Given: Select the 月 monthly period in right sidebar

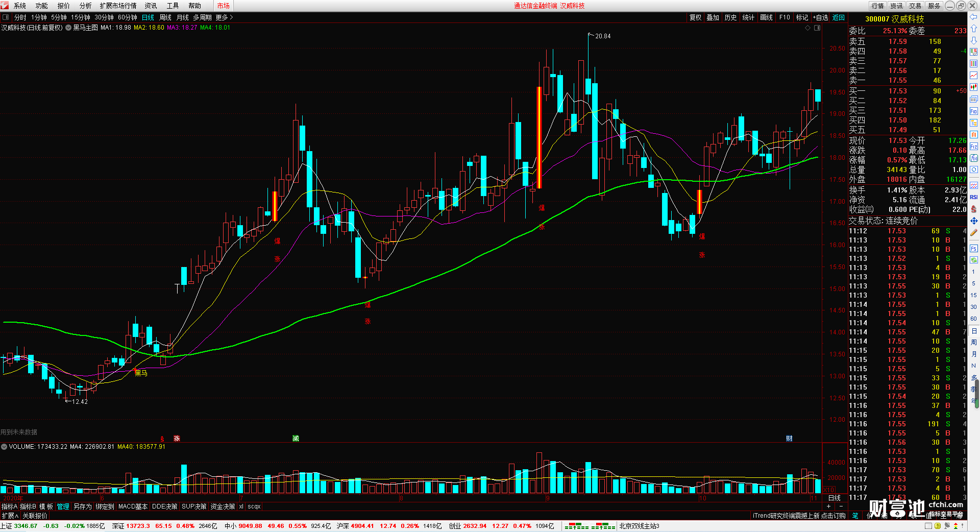Looking at the screenshot, I should (x=973, y=354).
